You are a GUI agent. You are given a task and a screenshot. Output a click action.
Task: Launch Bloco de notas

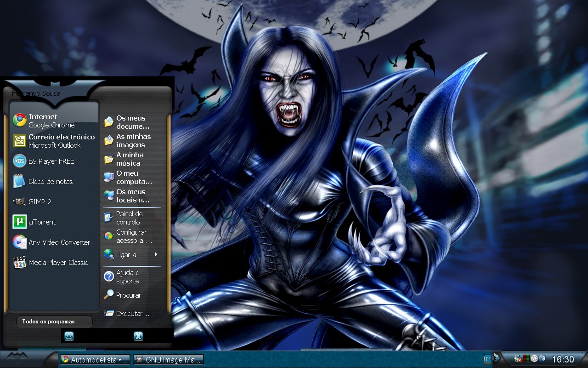coord(54,181)
